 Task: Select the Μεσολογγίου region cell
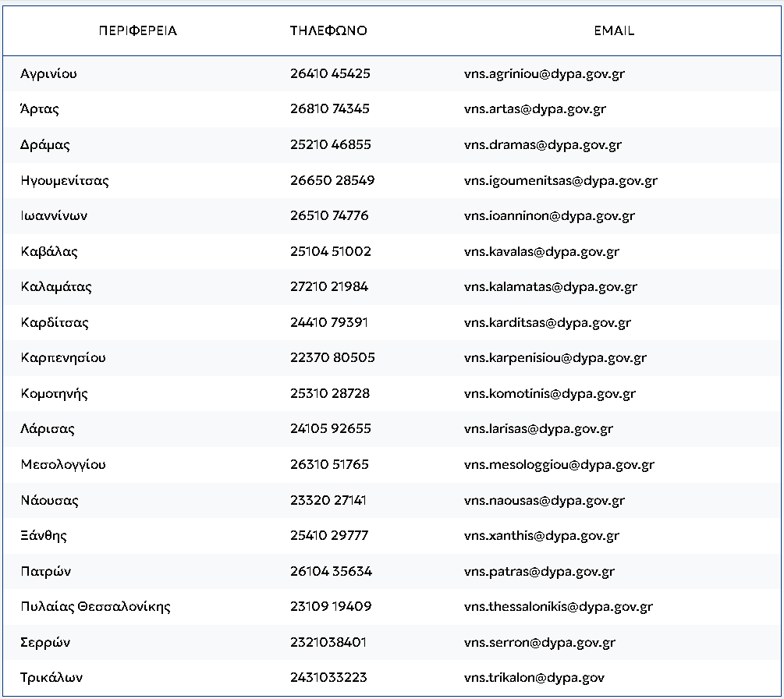click(x=63, y=464)
